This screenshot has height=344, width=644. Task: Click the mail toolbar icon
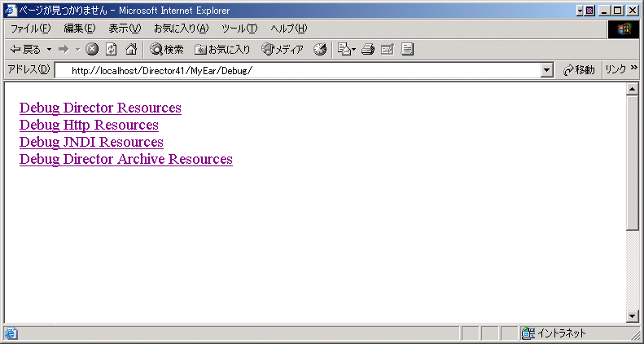pos(344,50)
